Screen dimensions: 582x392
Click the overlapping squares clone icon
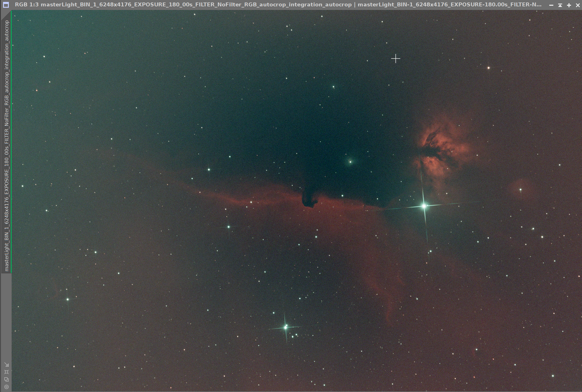[x=7, y=379]
